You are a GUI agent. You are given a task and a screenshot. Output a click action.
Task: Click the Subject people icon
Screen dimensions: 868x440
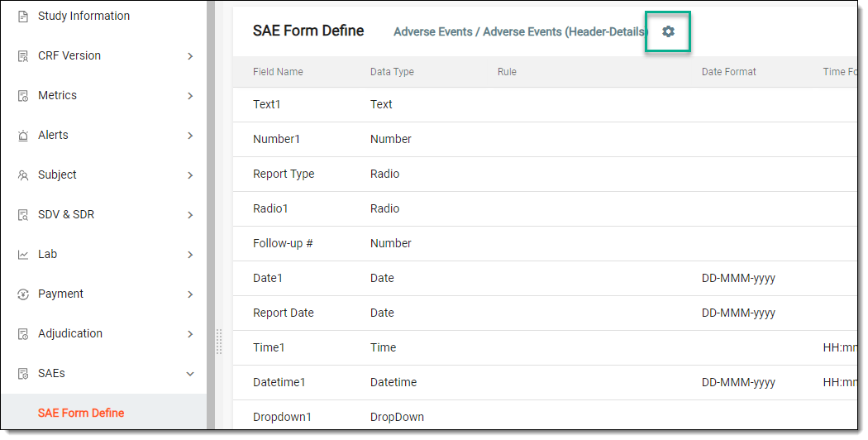click(23, 175)
